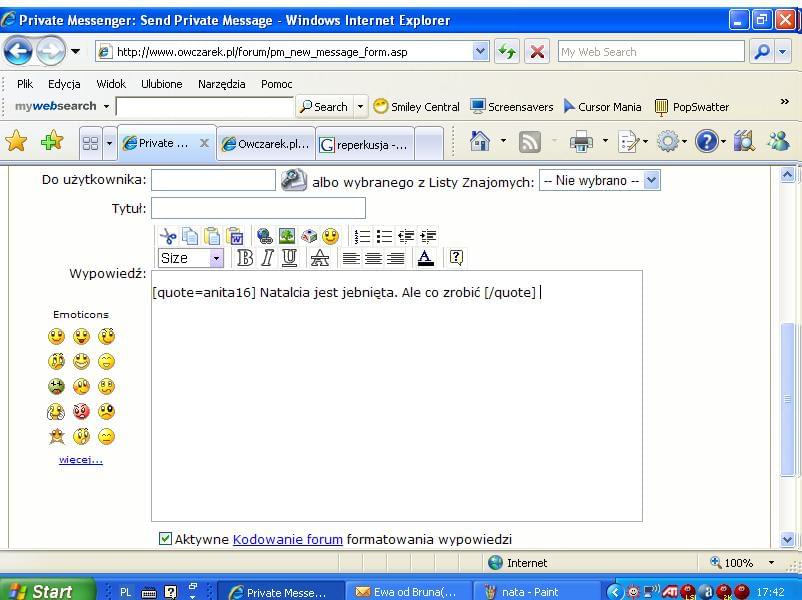Switch to the reperkusja tab

coord(365,144)
